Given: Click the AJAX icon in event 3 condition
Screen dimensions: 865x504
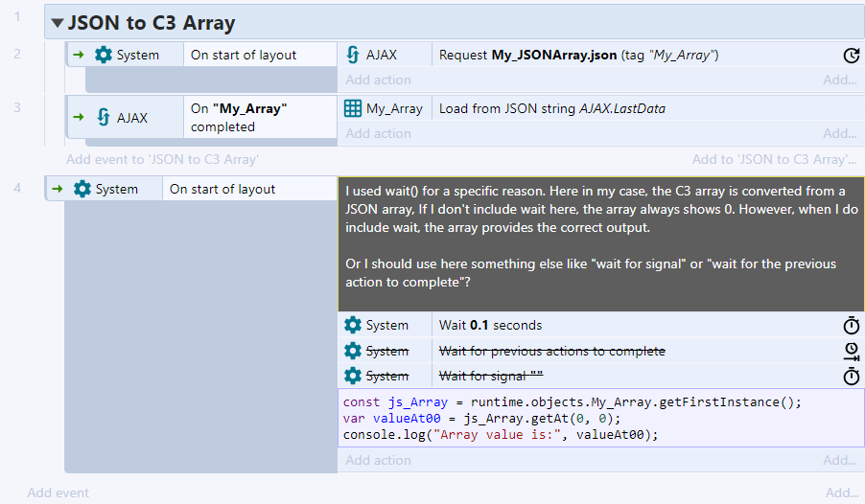Looking at the screenshot, I should 104,118.
